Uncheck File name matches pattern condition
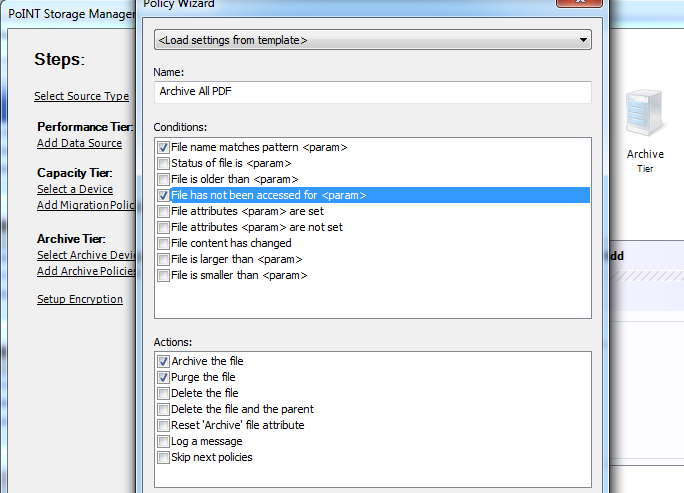 coord(163,147)
